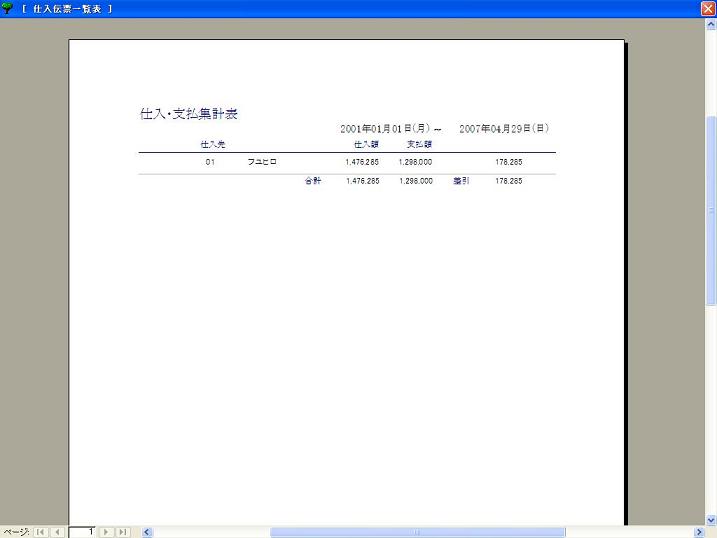The height and width of the screenshot is (538, 717).
Task: Click supplier name フユヒロ
Action: 262,162
